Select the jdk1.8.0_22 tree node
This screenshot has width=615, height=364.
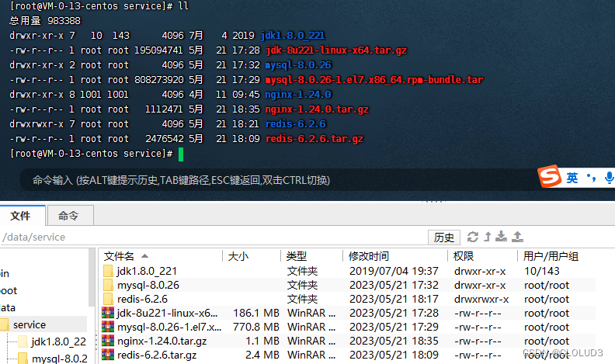point(59,342)
